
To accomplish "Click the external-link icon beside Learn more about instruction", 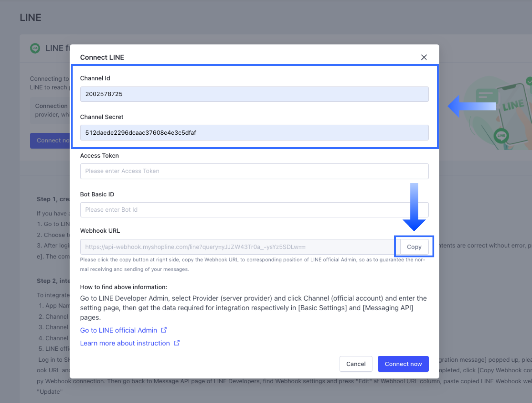I will pyautogui.click(x=176, y=343).
